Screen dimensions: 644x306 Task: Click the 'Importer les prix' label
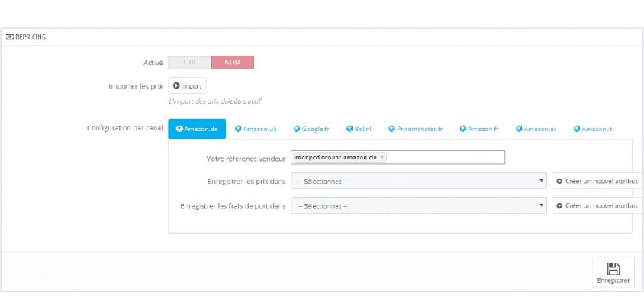coord(136,86)
